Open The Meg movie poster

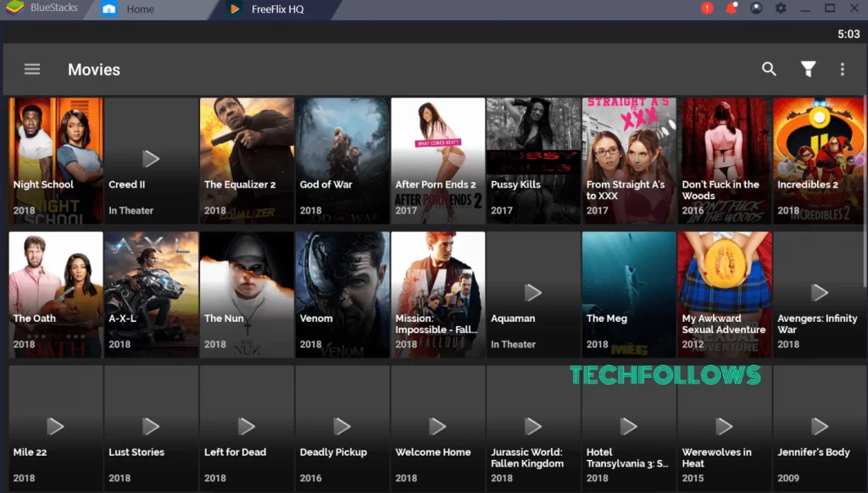(x=629, y=295)
